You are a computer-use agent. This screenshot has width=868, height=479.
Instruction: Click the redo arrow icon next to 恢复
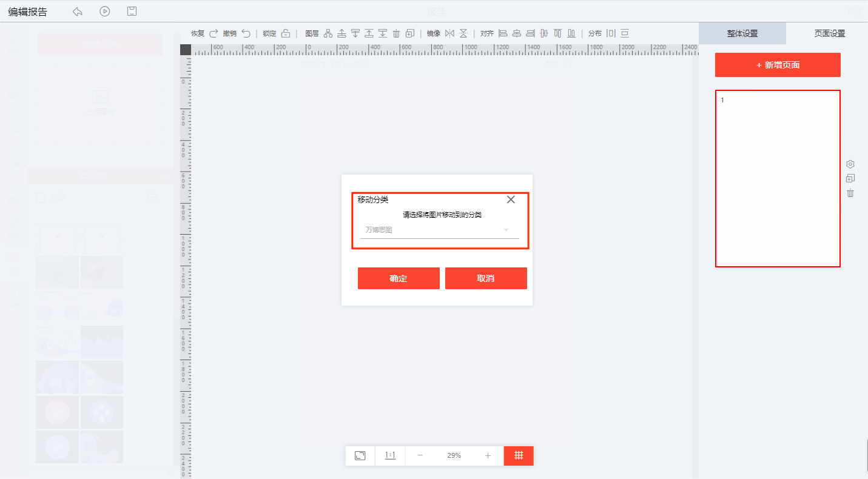click(x=214, y=33)
